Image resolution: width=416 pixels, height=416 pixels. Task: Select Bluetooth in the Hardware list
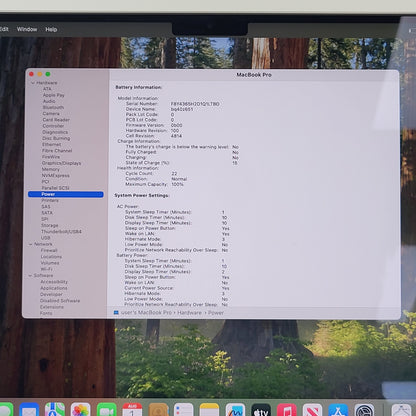pos(53,107)
